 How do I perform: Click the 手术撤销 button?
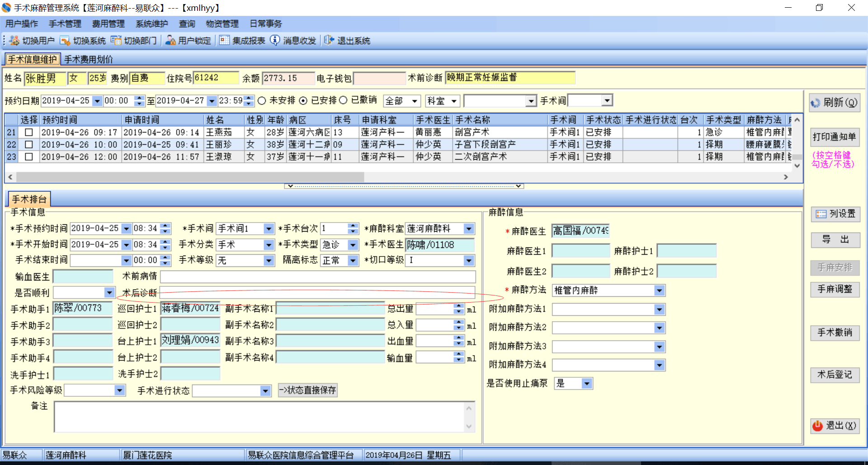[835, 332]
